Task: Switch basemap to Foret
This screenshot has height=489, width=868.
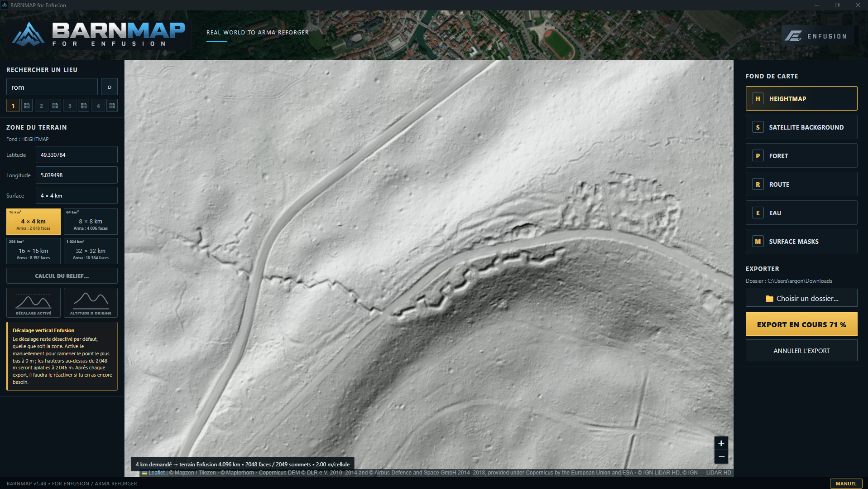Action: click(x=801, y=156)
